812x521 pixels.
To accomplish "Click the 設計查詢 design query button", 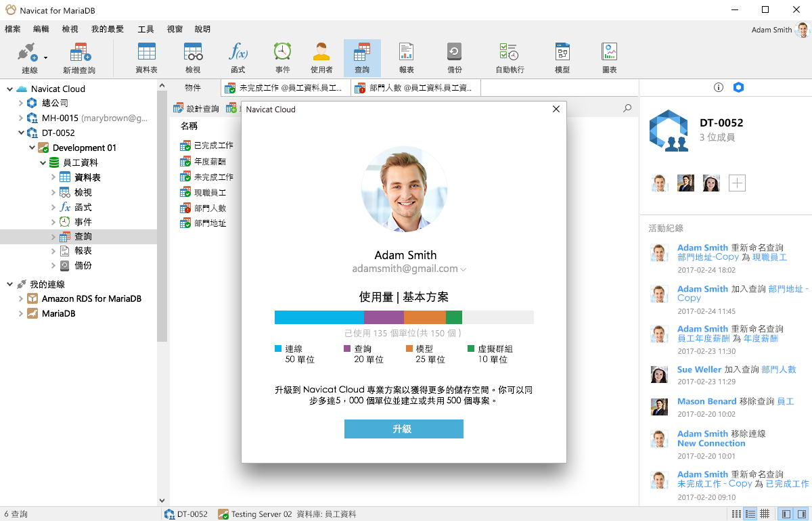I will click(x=196, y=108).
